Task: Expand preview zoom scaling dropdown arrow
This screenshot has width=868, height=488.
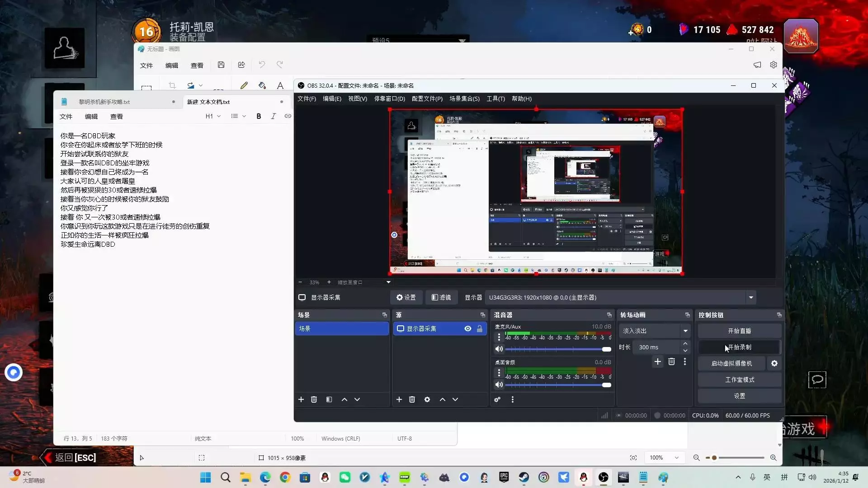Action: click(388, 282)
